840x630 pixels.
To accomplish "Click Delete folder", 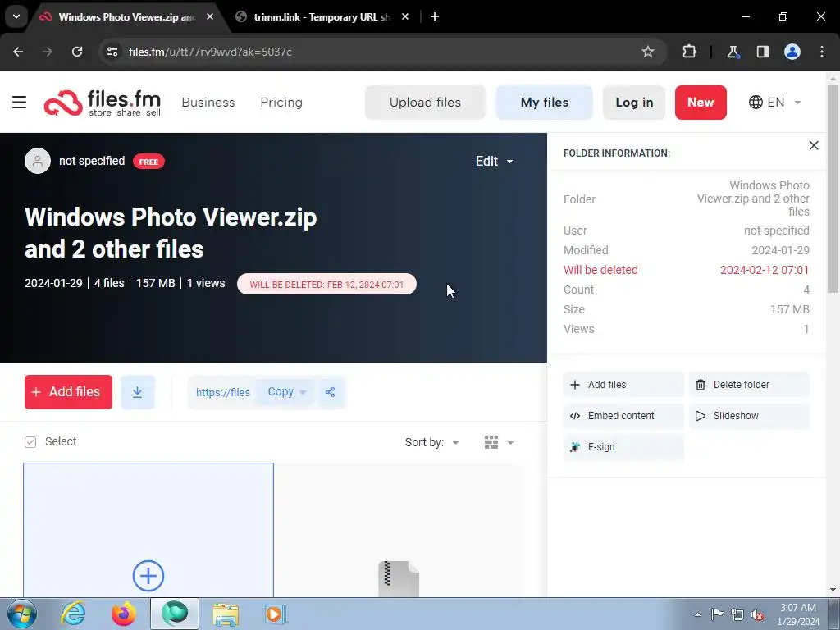I will pos(749,385).
